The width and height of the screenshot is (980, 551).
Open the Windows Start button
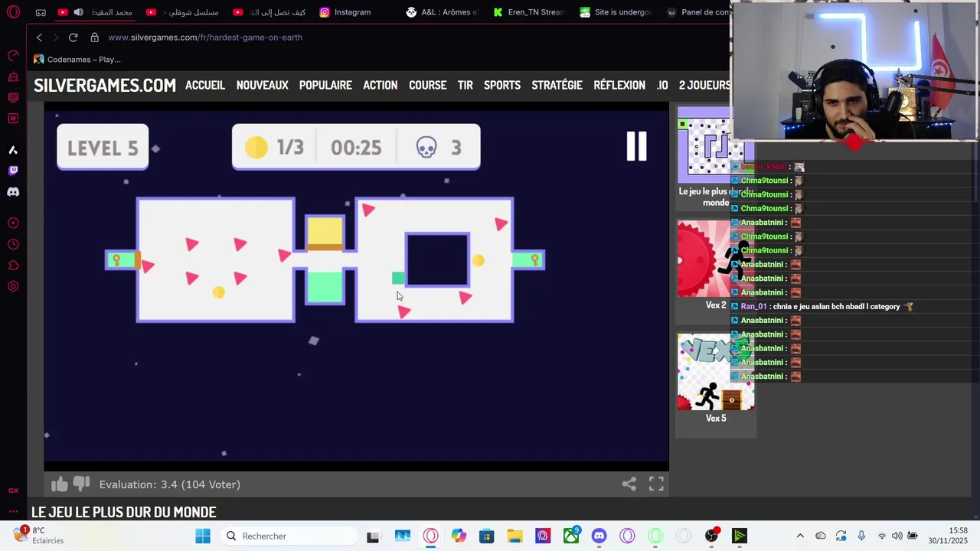[x=203, y=536]
